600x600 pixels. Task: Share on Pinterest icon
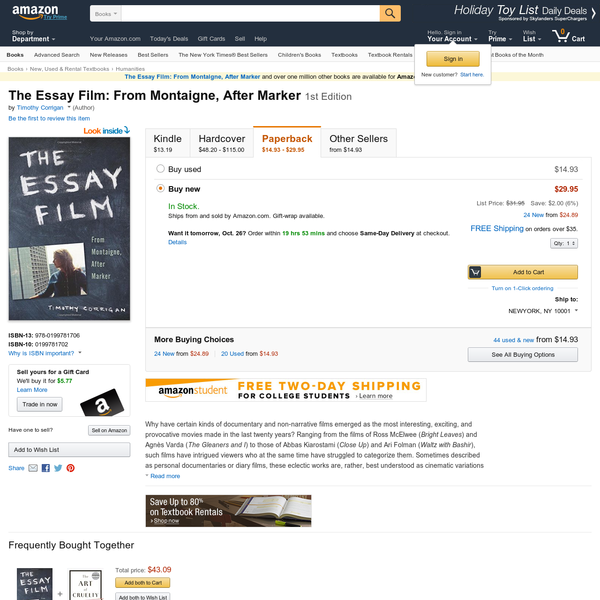click(70, 468)
